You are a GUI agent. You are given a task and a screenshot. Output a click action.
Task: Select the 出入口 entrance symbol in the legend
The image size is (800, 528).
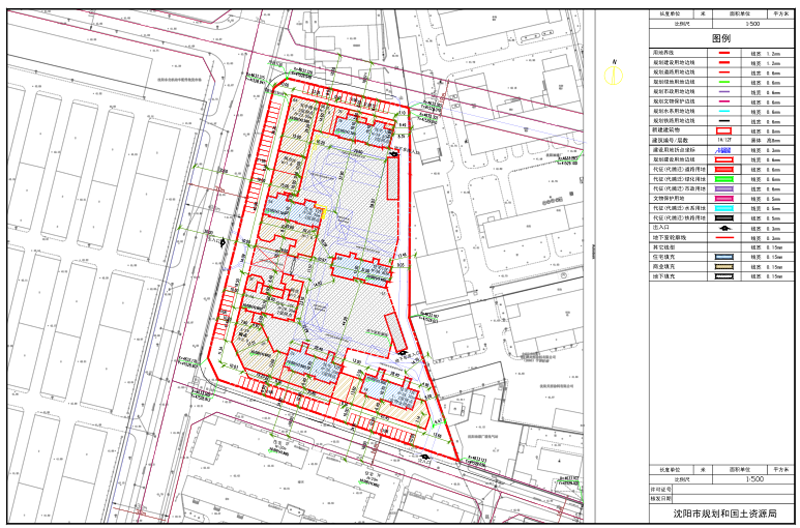click(x=722, y=229)
